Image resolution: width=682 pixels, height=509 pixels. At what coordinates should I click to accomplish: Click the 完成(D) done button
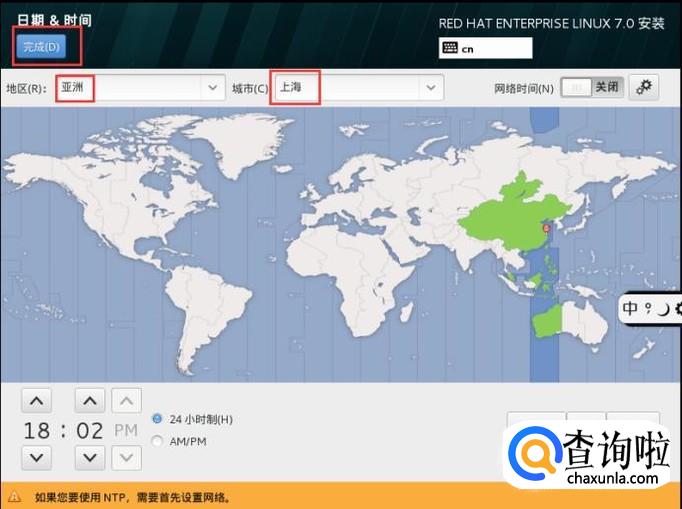pyautogui.click(x=41, y=46)
